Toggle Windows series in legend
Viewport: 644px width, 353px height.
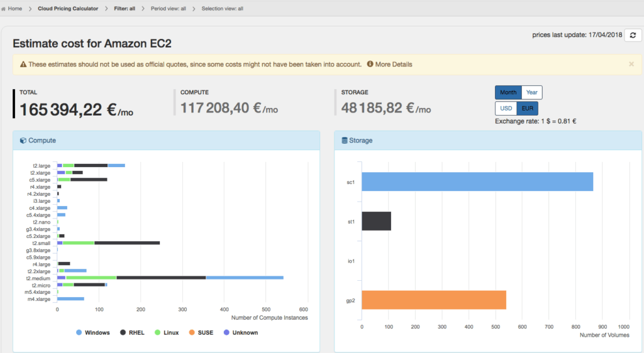tap(93, 332)
